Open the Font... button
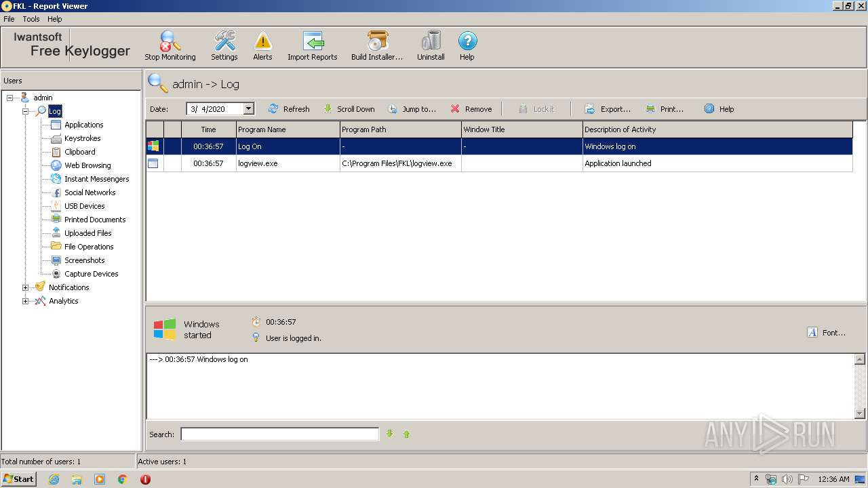This screenshot has height=488, width=868. [x=827, y=332]
